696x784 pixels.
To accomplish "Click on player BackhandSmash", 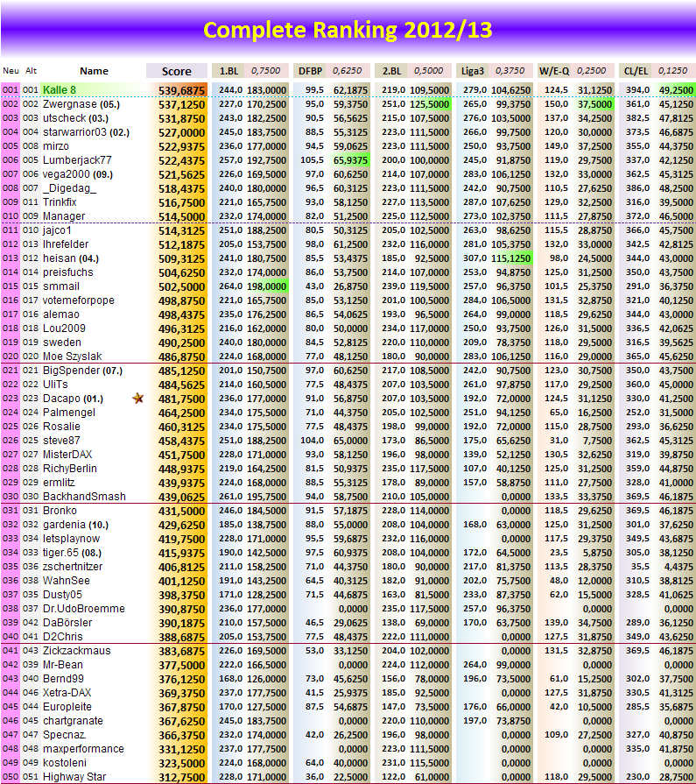I will (84, 496).
